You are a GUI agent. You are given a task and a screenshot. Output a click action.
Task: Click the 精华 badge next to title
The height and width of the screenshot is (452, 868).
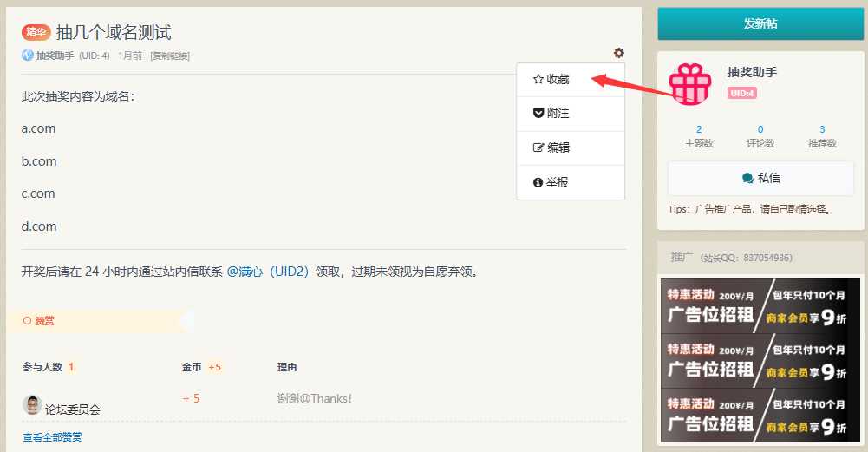coord(36,32)
